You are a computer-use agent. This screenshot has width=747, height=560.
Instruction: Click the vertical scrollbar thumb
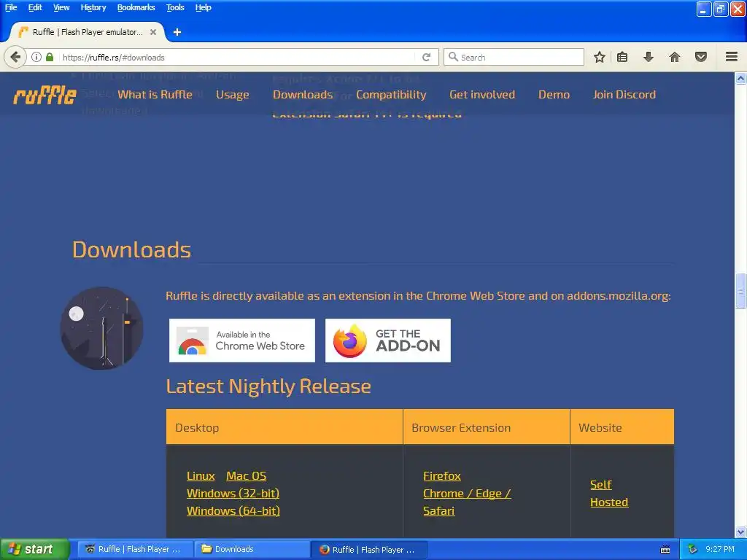click(x=740, y=291)
